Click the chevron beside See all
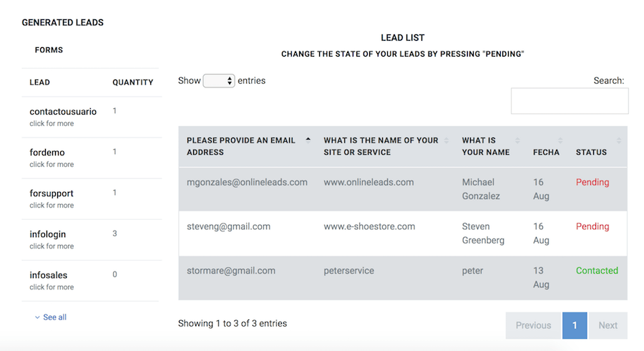 [37, 317]
